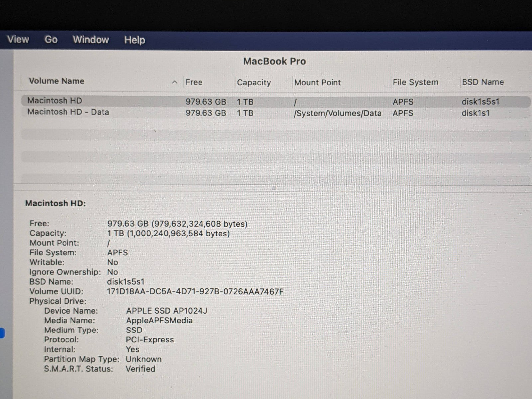Screen dimensions: 532x399
Task: Click the sort chevron beside Volume Name
Action: pyautogui.click(x=175, y=82)
